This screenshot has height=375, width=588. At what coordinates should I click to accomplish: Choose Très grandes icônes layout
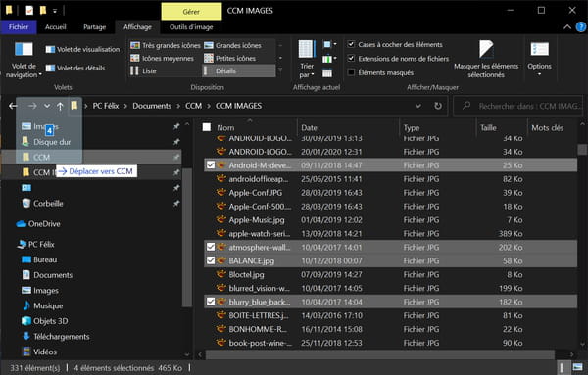[x=165, y=45]
